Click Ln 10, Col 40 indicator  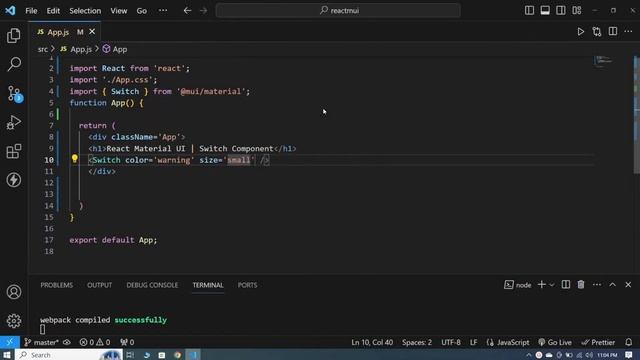(x=372, y=342)
